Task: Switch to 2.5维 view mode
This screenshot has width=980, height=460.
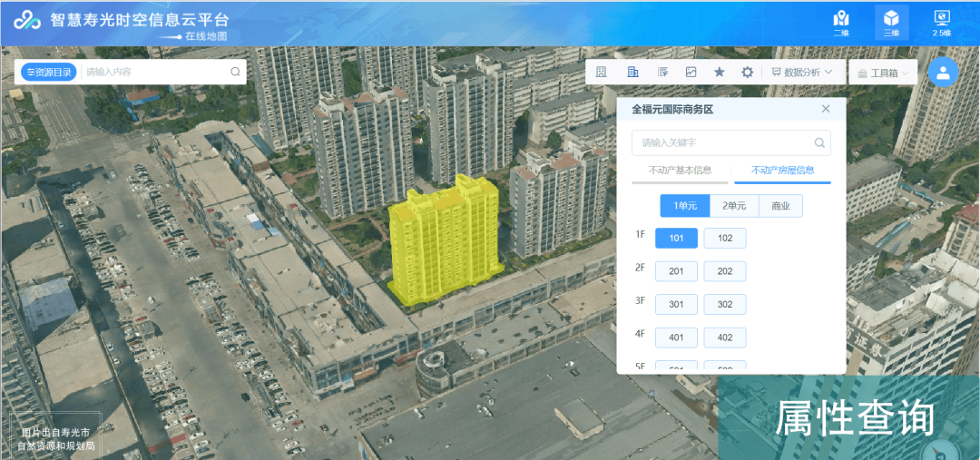Action: tap(942, 23)
